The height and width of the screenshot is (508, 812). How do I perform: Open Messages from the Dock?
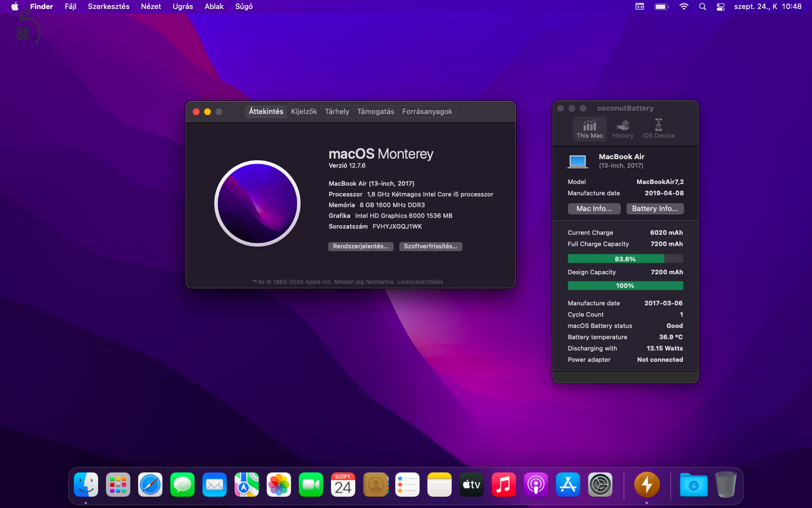tap(182, 485)
